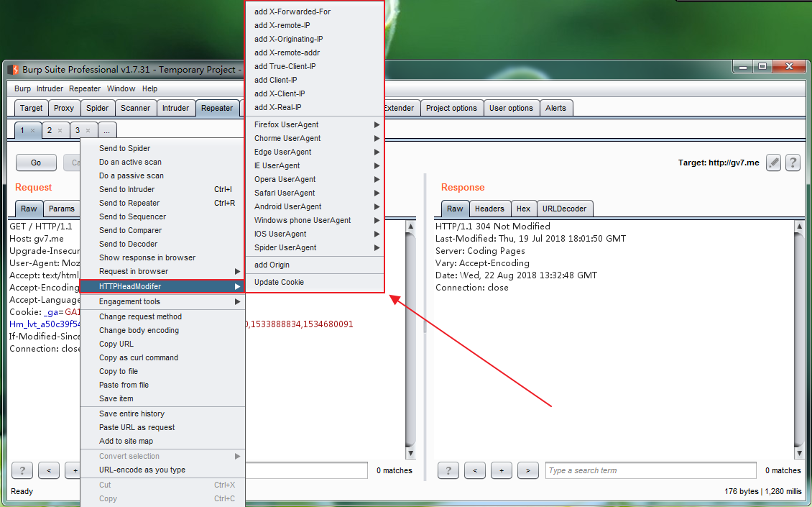Open Request in browser submenu
The height and width of the screenshot is (507, 812).
pyautogui.click(x=162, y=271)
